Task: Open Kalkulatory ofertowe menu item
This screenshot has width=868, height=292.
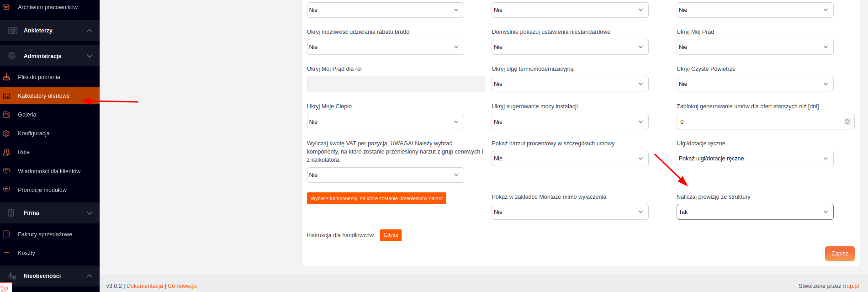Action: [44, 96]
